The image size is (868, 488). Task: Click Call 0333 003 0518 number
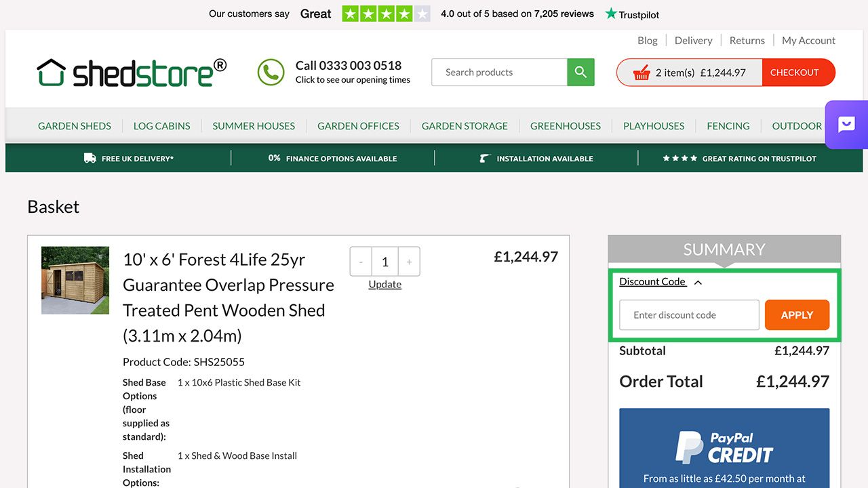click(349, 66)
